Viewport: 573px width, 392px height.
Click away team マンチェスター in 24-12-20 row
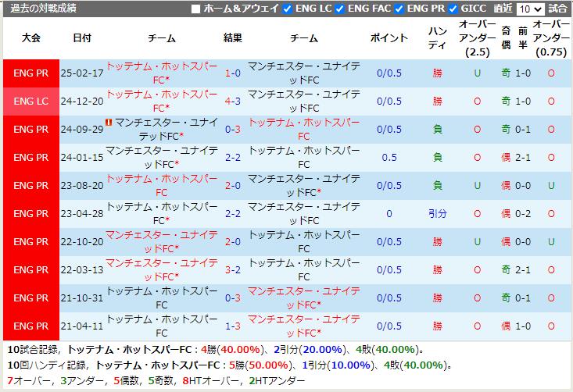(303, 102)
